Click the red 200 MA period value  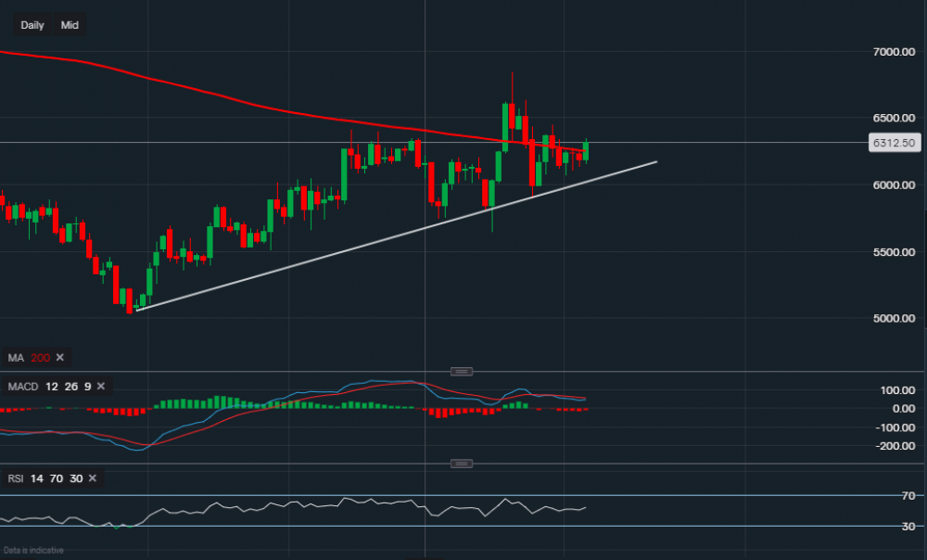tap(39, 358)
